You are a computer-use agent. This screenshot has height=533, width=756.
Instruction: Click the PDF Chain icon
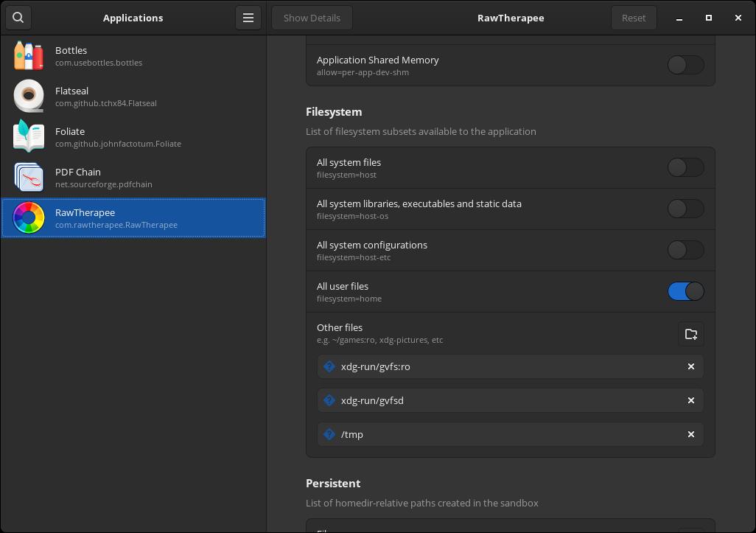tap(29, 177)
